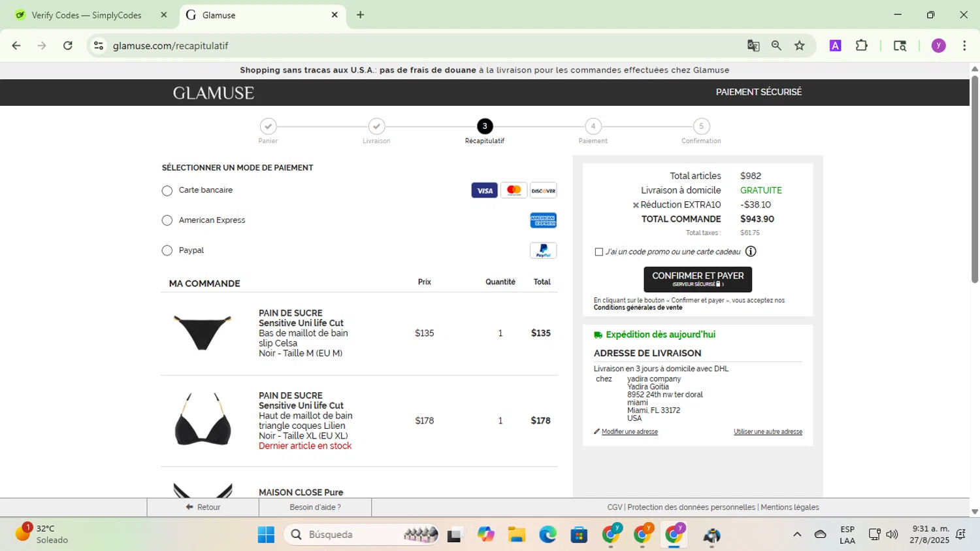Click the PayPal logo icon
The height and width of the screenshot is (551, 980).
point(544,251)
